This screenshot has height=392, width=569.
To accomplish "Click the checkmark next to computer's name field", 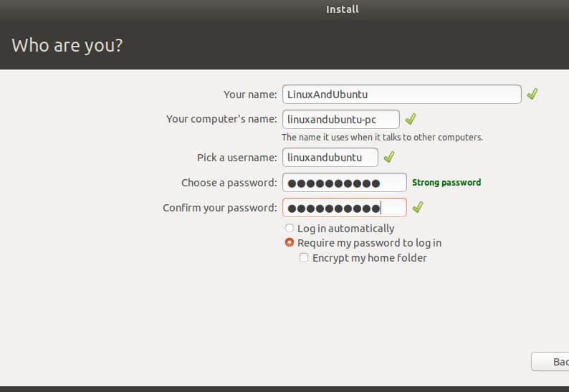I will tap(411, 119).
